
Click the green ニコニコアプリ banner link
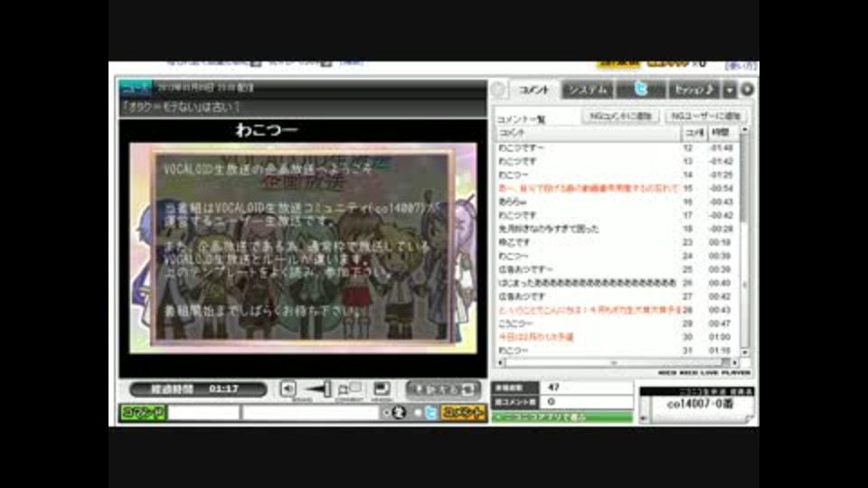561,418
